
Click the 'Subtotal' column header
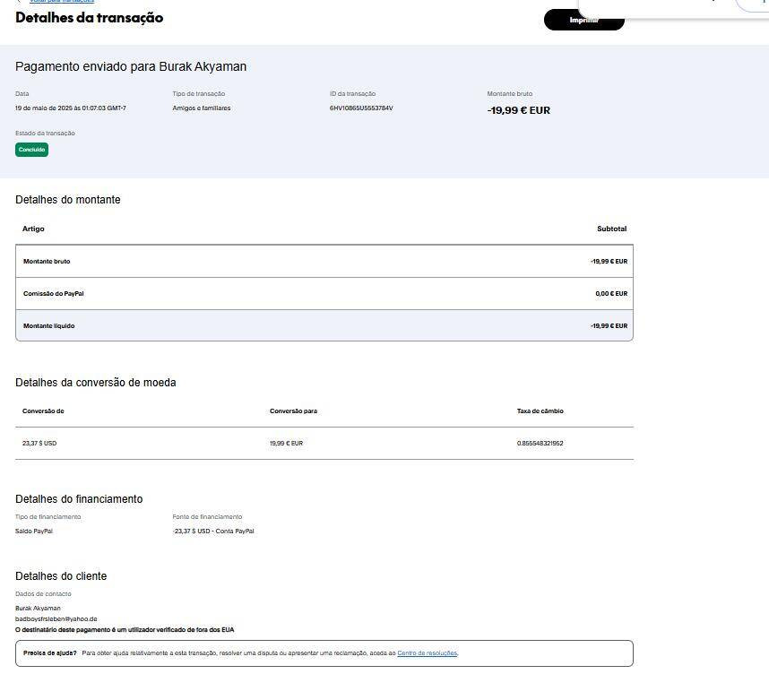coord(611,229)
